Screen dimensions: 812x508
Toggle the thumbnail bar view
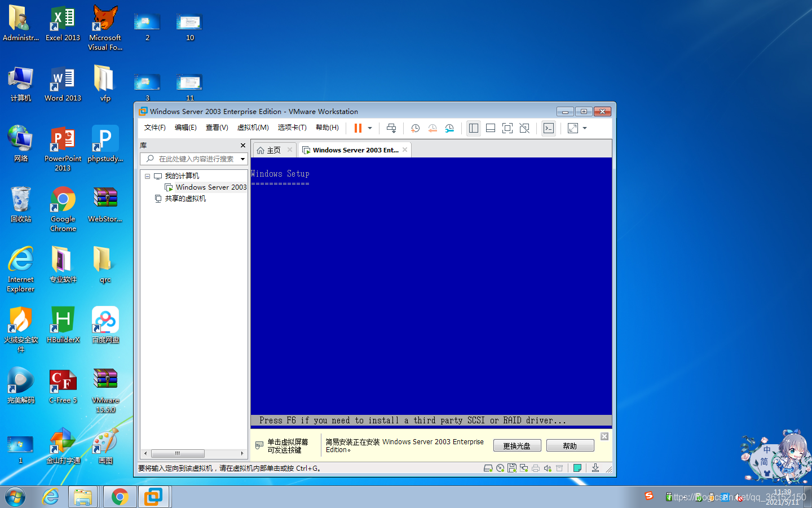click(491, 128)
